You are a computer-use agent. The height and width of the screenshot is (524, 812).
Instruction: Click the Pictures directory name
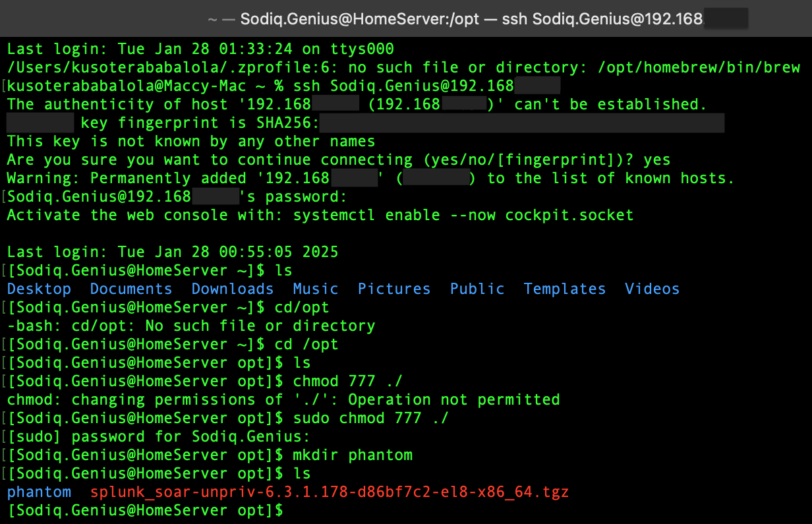tap(394, 289)
